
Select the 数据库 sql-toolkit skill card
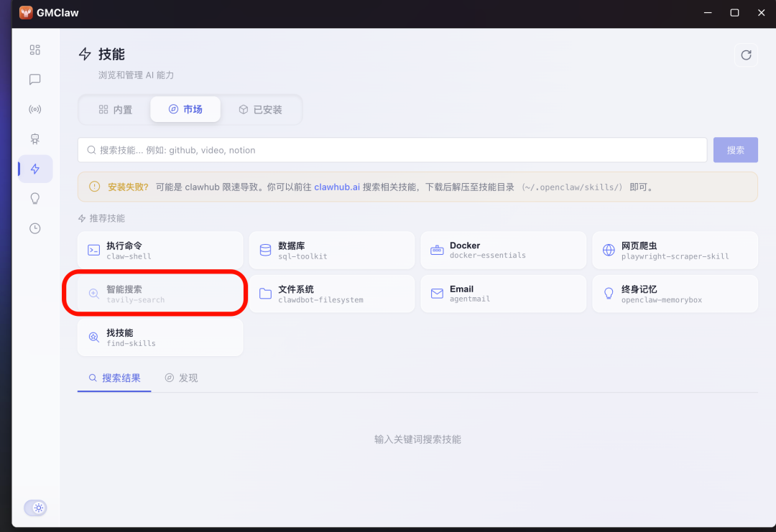(x=332, y=250)
